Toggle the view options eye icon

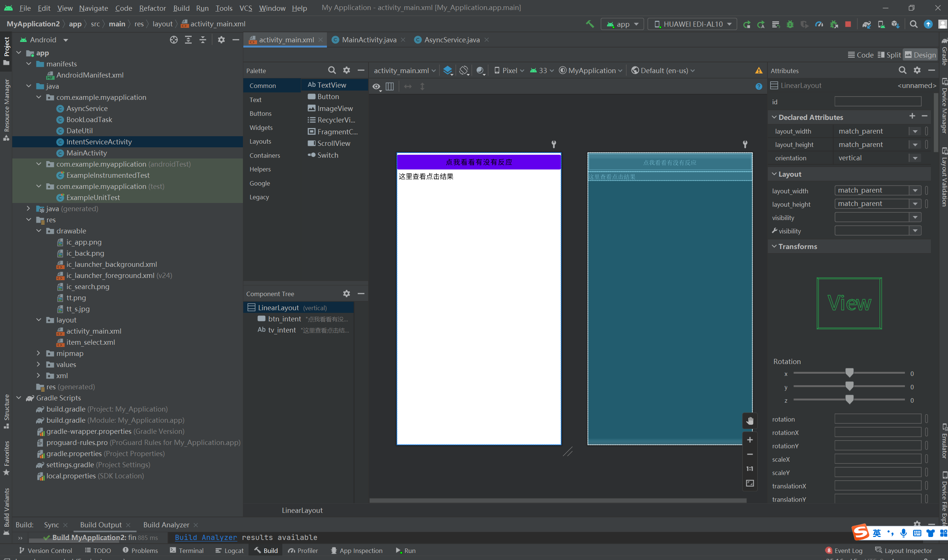click(x=376, y=87)
